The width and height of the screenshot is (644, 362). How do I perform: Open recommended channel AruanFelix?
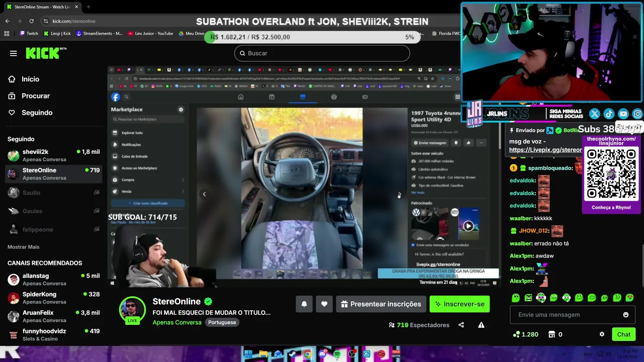(x=53, y=316)
